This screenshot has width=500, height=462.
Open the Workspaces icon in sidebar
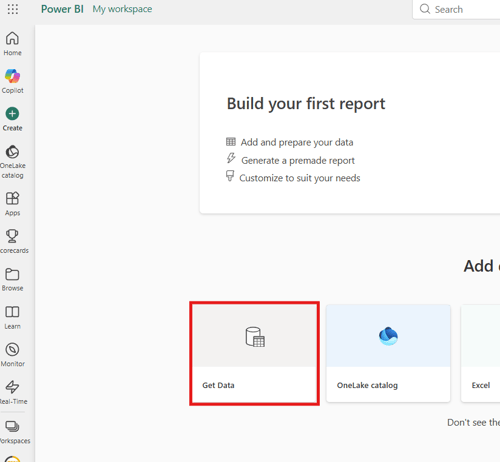tap(13, 432)
